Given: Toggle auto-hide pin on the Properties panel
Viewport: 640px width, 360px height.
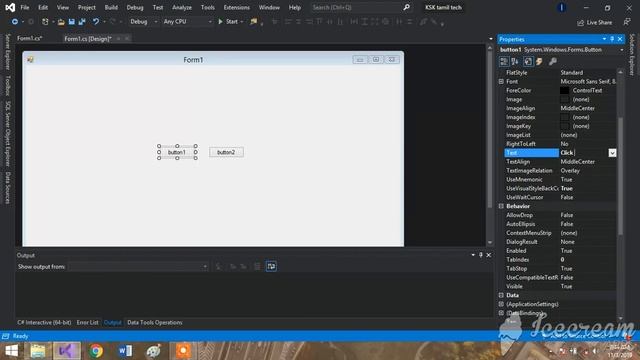Looking at the screenshot, I should [612, 39].
